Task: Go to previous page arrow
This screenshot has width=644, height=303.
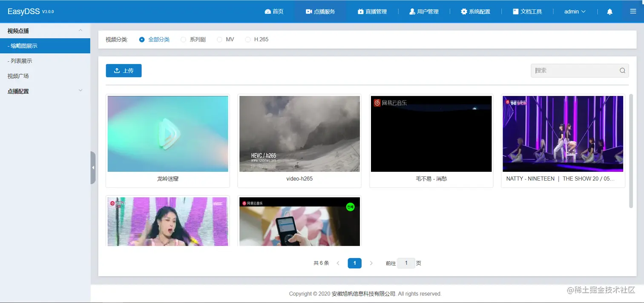Action: click(338, 263)
